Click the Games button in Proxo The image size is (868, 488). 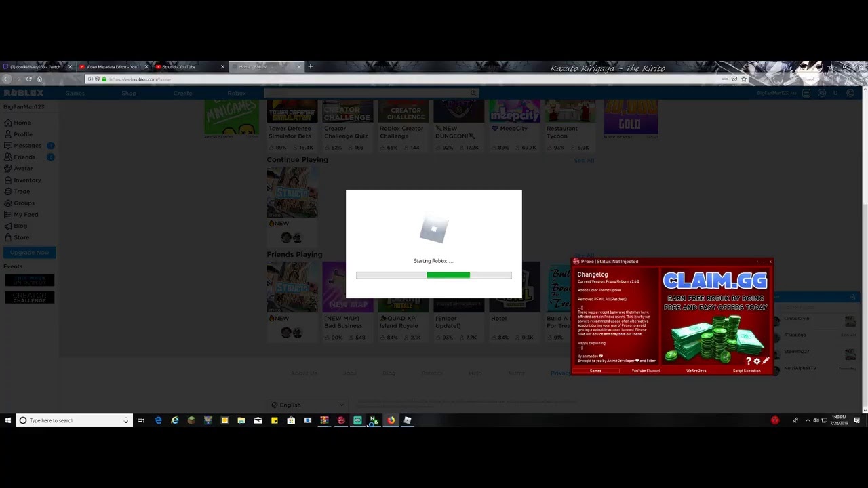(595, 371)
